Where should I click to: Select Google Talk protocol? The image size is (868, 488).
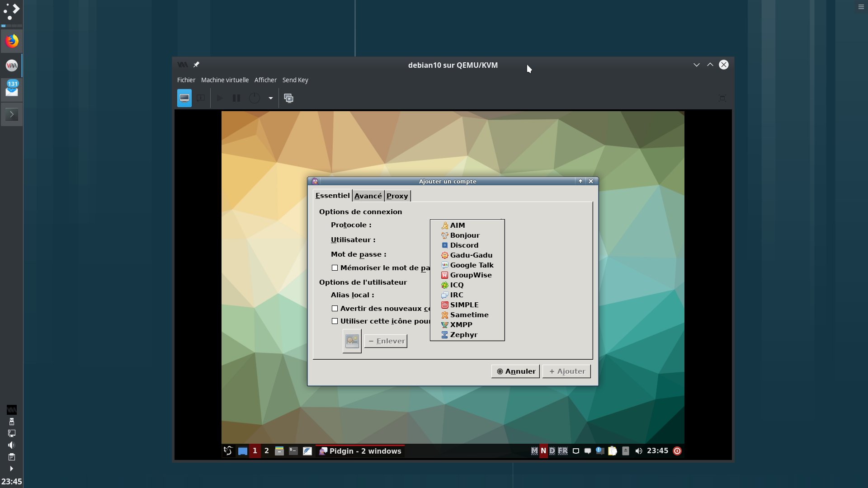pos(467,265)
